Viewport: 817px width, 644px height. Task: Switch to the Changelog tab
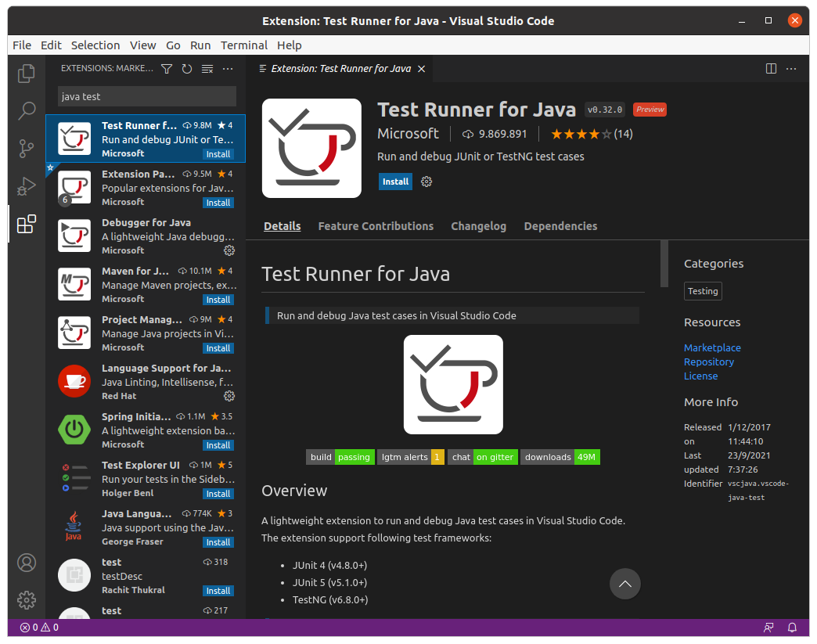[x=478, y=226]
